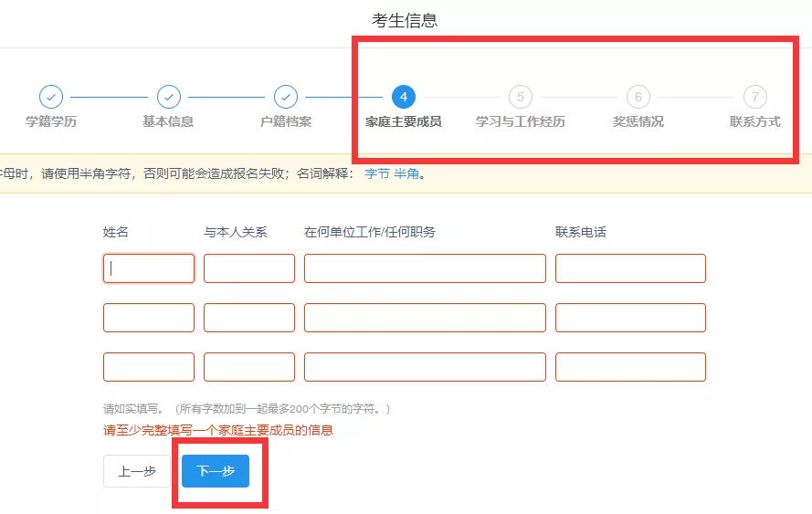The width and height of the screenshot is (812, 514).
Task: Click first row 在何单位工作/任何职务 field
Action: pyautogui.click(x=425, y=268)
